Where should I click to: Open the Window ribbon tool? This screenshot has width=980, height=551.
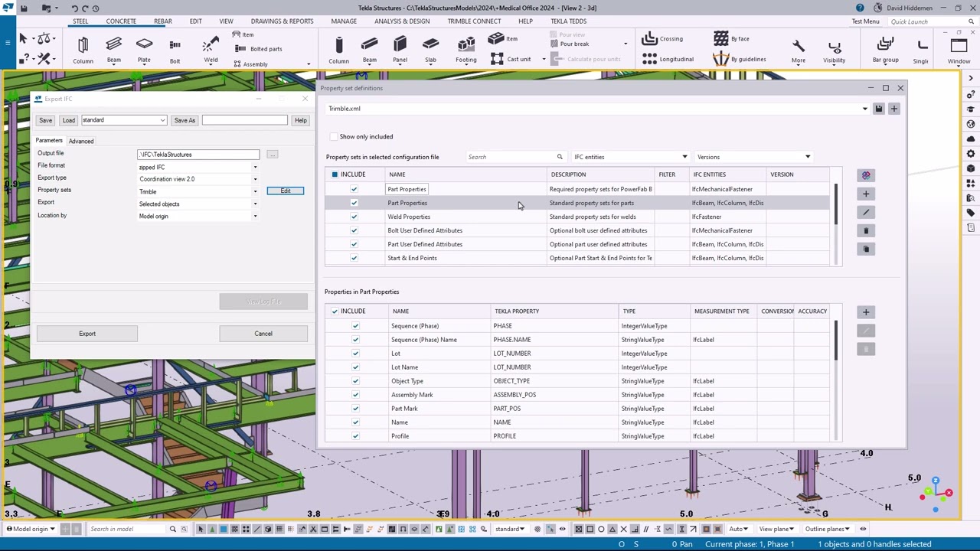pyautogui.click(x=959, y=51)
